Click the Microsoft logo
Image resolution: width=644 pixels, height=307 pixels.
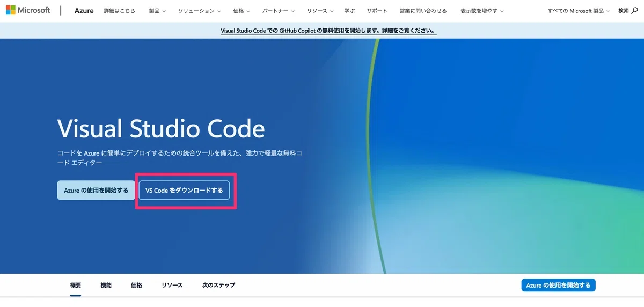tap(28, 11)
